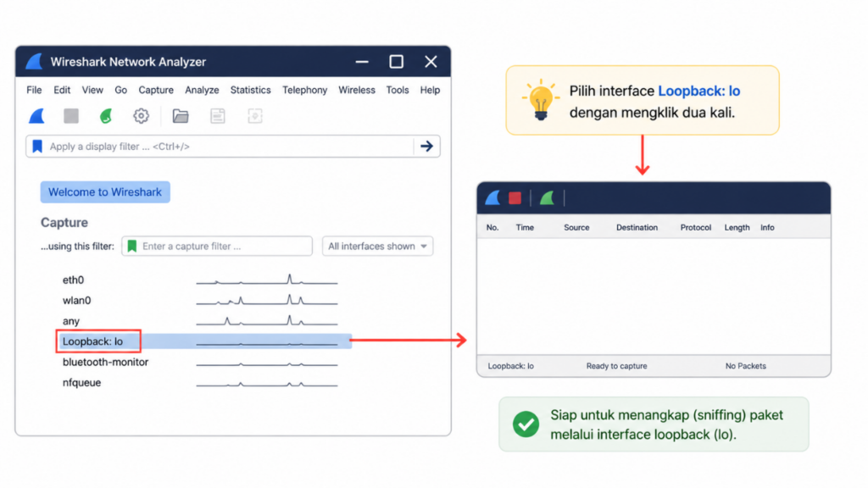This screenshot has height=488, width=868.
Task: Restart capture with the green fin icon
Action: coord(106,116)
